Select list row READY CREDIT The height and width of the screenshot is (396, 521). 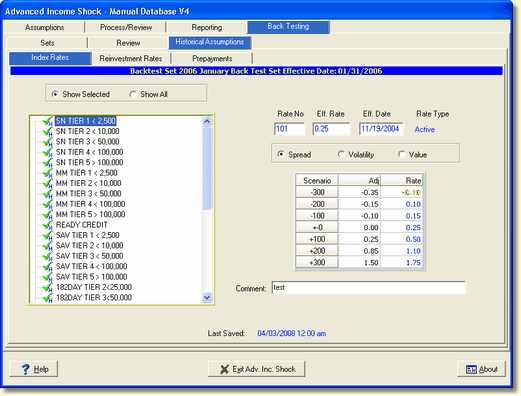click(x=82, y=225)
